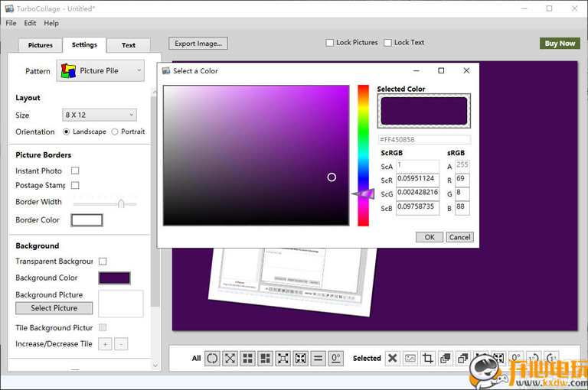
Task: Open the Edit menu
Action: [30, 23]
